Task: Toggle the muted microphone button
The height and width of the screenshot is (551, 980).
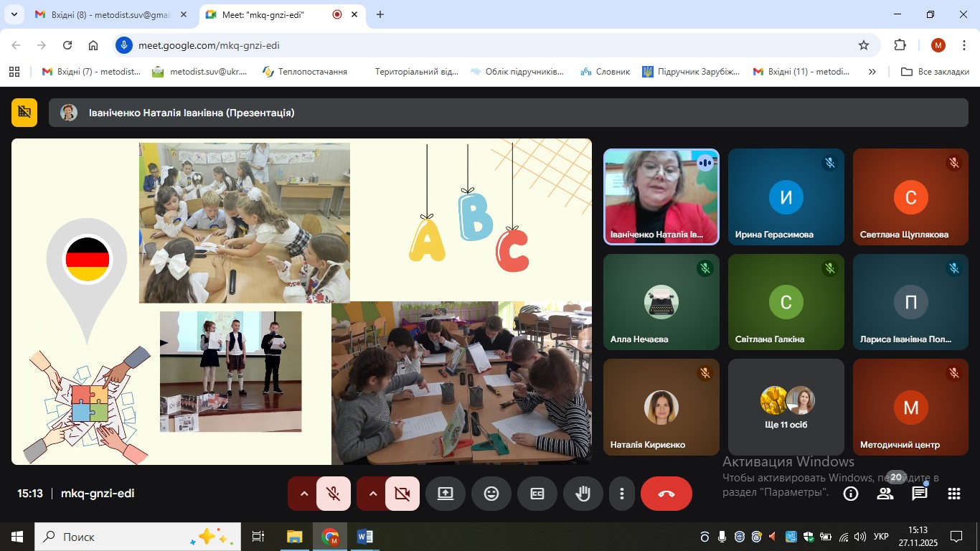Action: point(334,494)
